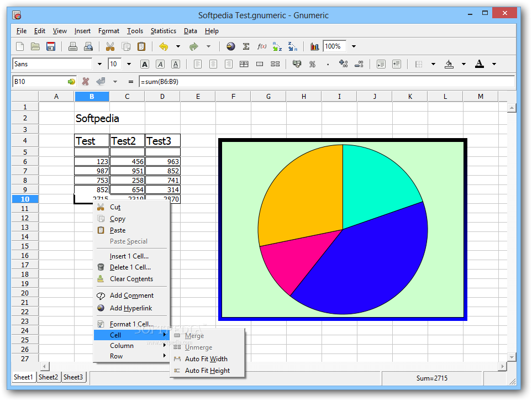Click the equals formula button
Image resolution: width=532 pixels, height=401 pixels.
[x=130, y=81]
